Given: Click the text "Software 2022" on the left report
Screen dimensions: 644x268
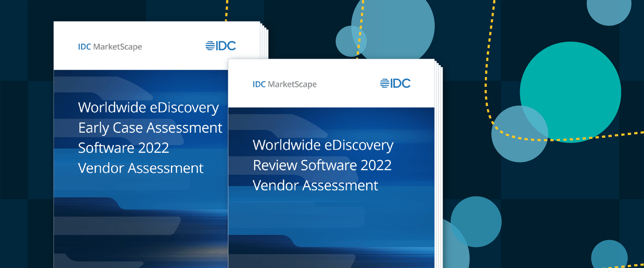Looking at the screenshot, I should pyautogui.click(x=123, y=148).
